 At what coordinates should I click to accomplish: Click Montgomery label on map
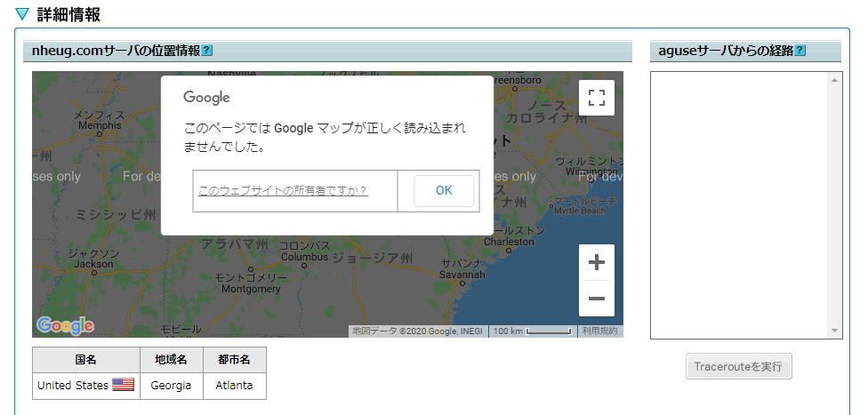pos(251,289)
